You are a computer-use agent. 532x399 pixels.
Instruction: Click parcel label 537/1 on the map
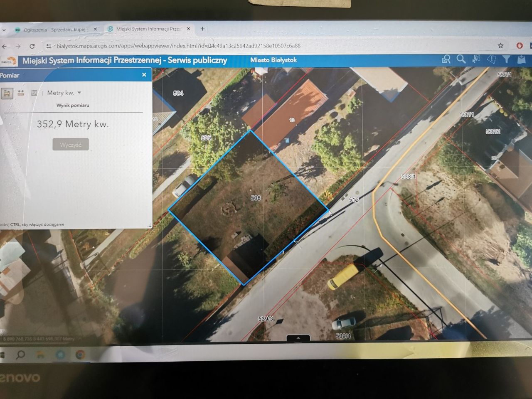467,114
